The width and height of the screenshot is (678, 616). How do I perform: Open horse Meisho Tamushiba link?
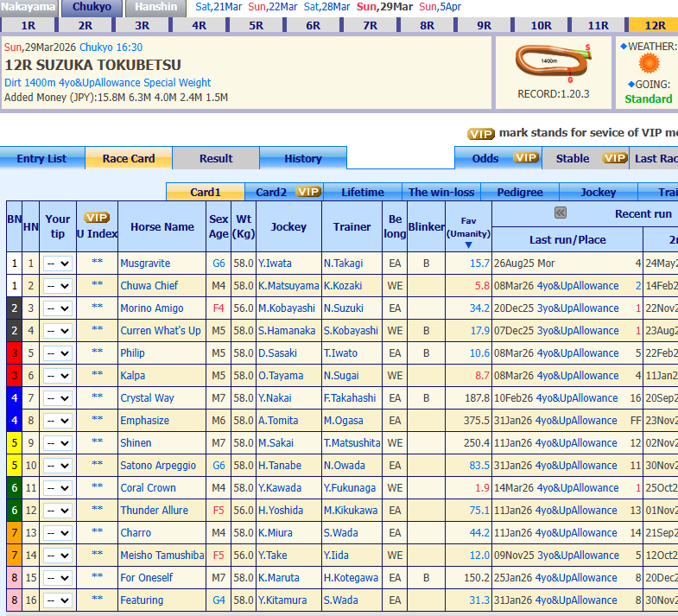click(x=162, y=556)
